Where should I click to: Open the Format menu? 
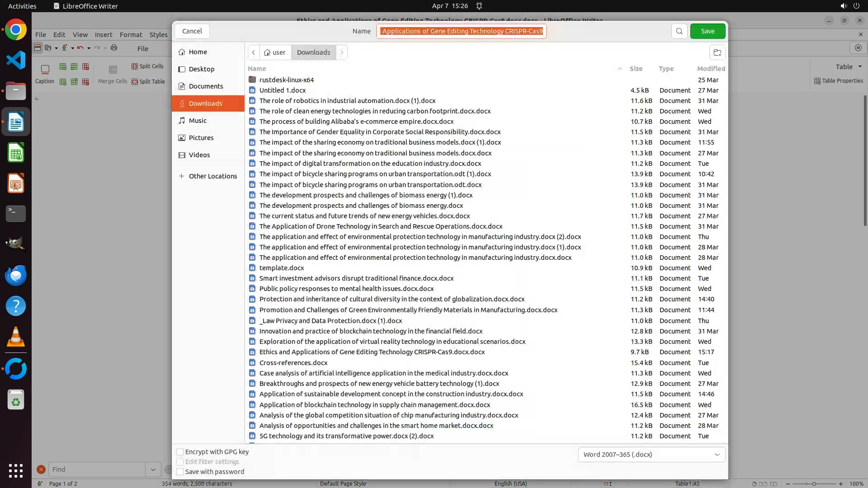(131, 35)
